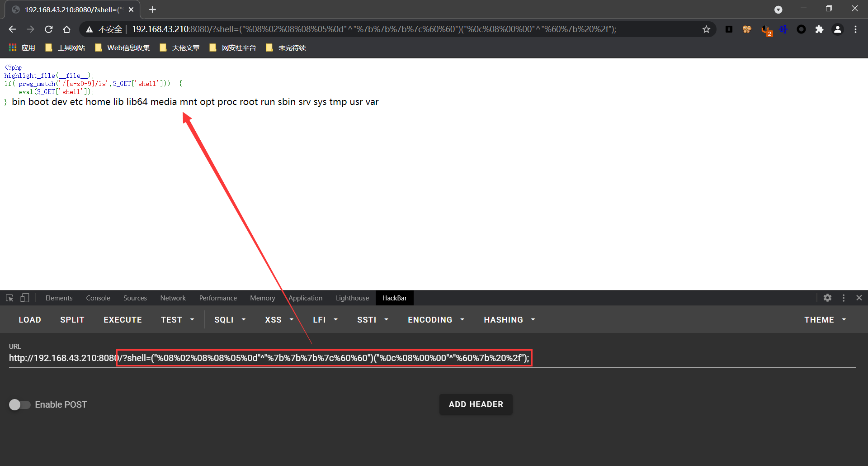
Task: Click the directory listing text on page
Action: pos(195,102)
